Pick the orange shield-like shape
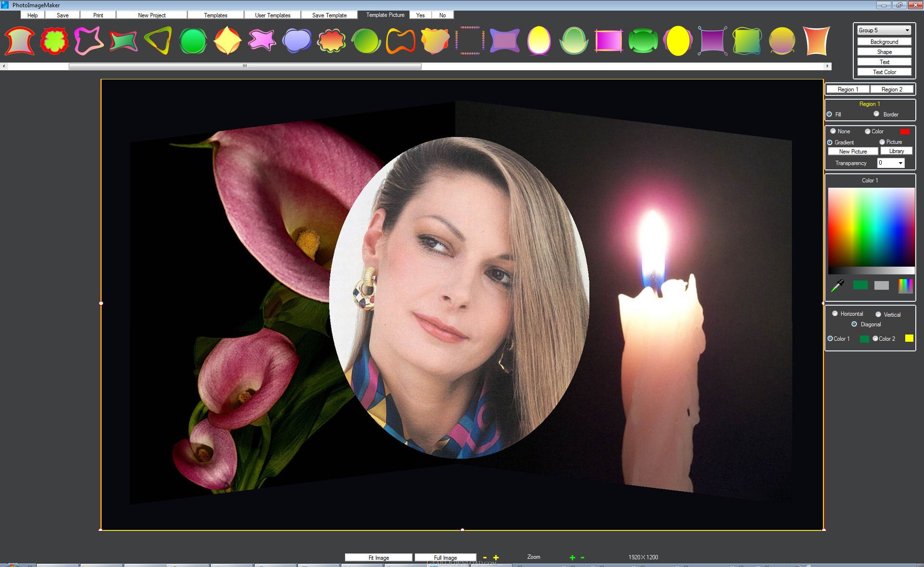This screenshot has height=567, width=924. [x=436, y=41]
